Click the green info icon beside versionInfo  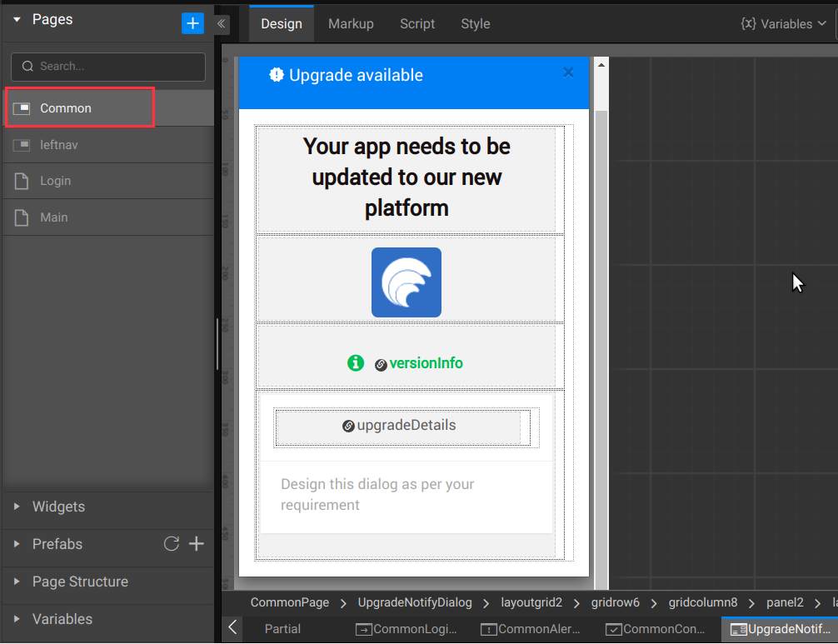tap(356, 363)
